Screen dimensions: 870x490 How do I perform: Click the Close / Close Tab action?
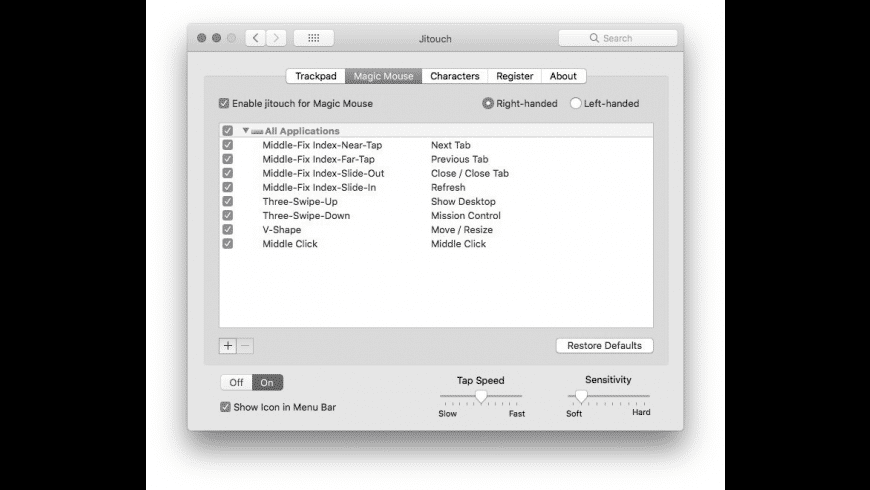pyautogui.click(x=470, y=173)
